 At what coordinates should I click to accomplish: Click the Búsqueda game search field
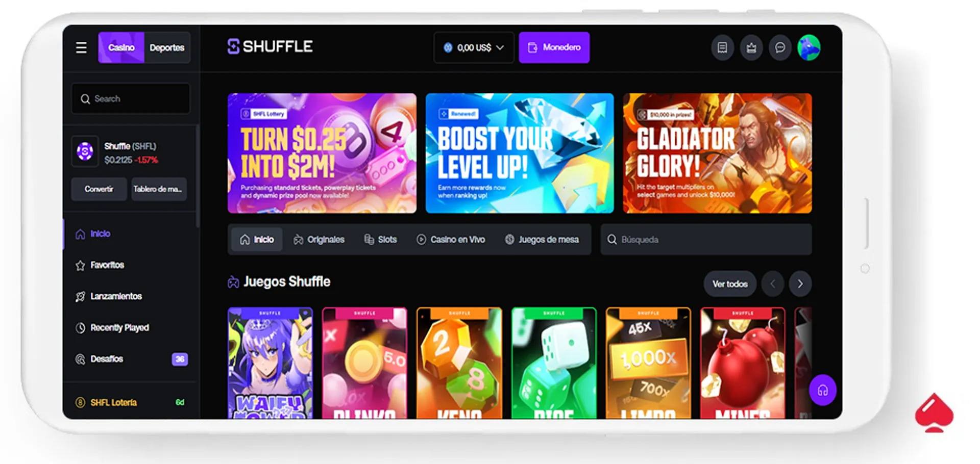click(706, 240)
